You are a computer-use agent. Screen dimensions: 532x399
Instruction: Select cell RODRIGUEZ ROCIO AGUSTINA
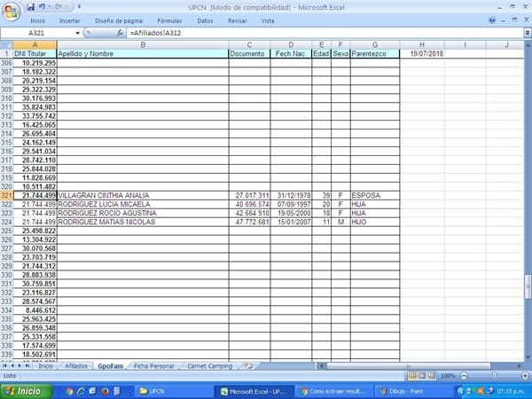coord(143,213)
